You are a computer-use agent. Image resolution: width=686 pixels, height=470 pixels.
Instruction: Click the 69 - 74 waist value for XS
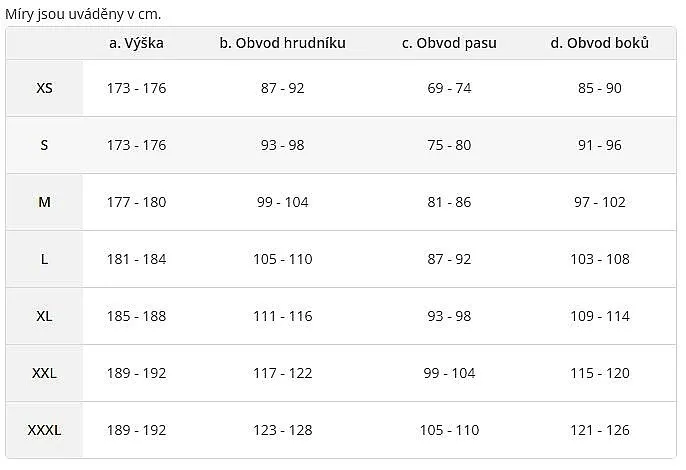coord(449,88)
